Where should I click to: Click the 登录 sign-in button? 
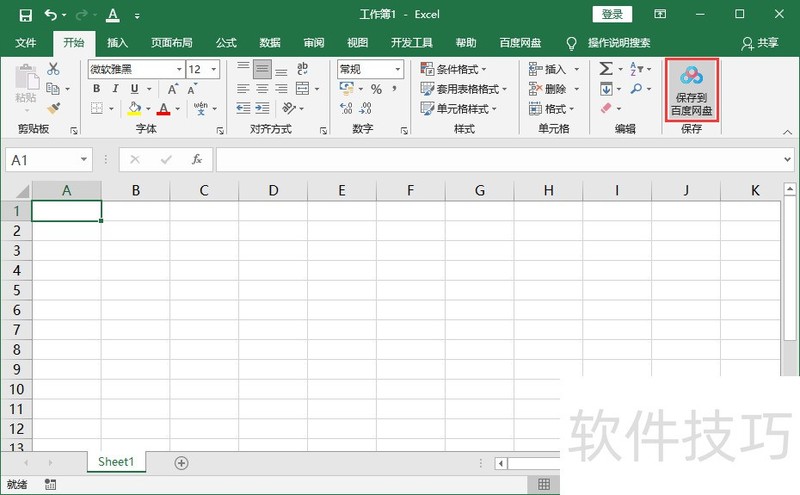coord(612,14)
